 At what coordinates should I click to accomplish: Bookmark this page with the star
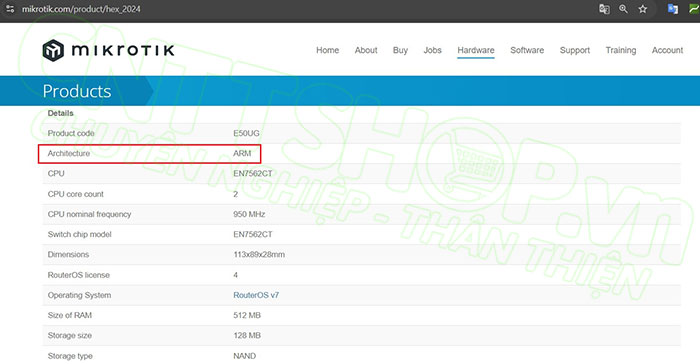pos(642,9)
